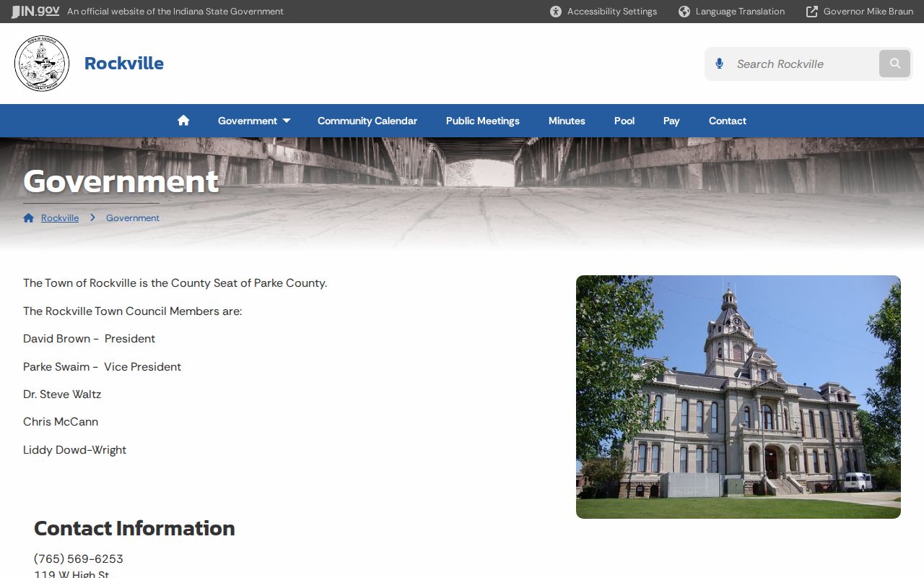The height and width of the screenshot is (578, 924).
Task: Open the Pay page
Action: 671,121
